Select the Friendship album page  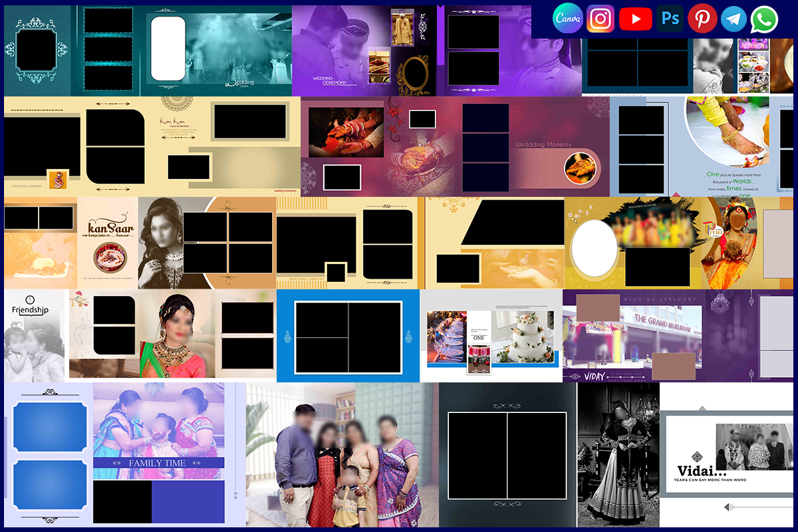click(x=35, y=335)
